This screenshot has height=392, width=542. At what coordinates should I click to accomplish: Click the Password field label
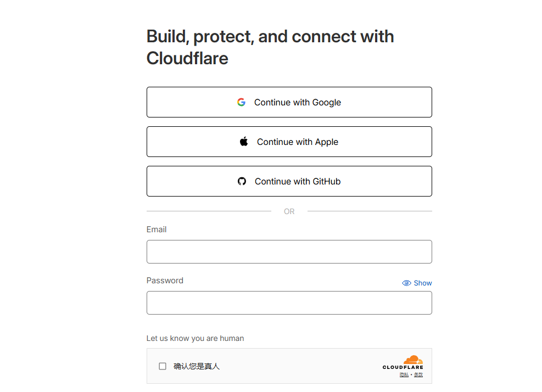[x=165, y=281]
